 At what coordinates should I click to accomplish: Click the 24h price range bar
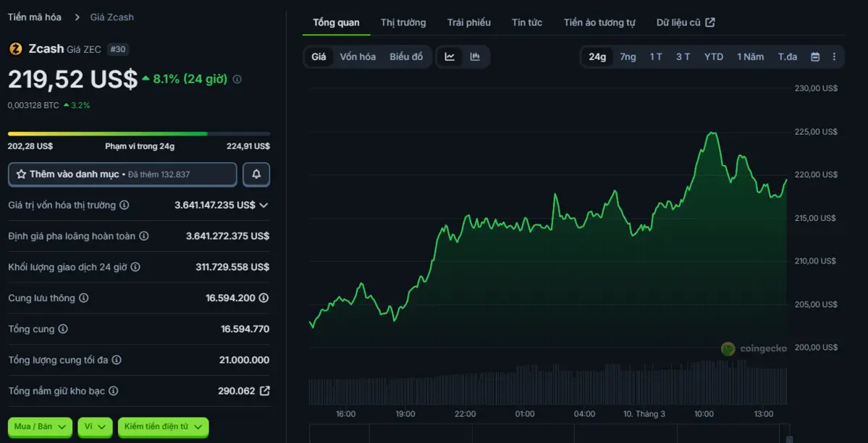pyautogui.click(x=138, y=134)
